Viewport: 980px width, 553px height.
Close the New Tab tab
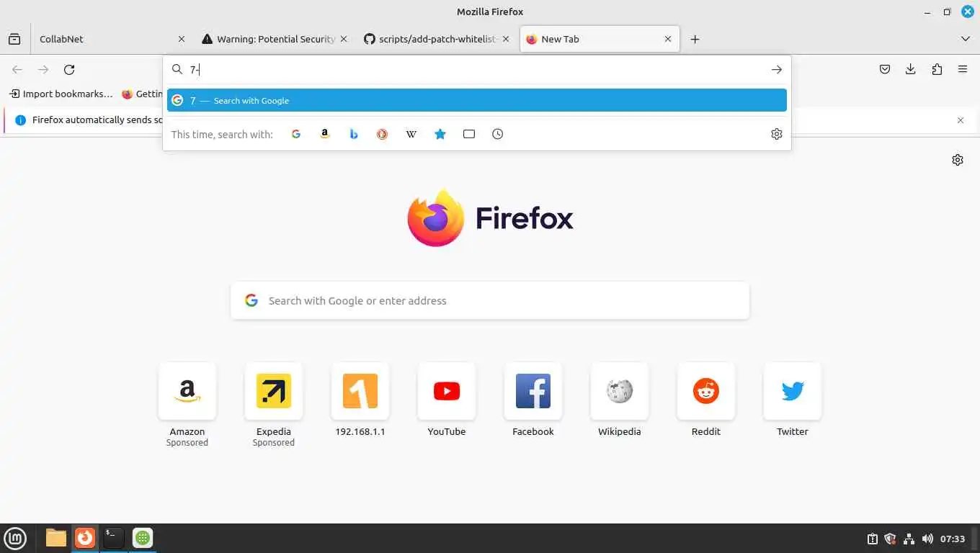coord(668,39)
